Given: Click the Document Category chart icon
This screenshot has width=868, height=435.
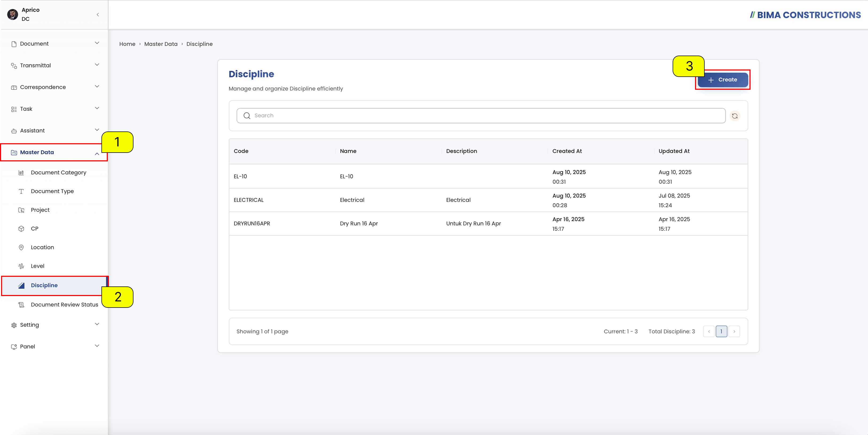Looking at the screenshot, I should point(21,173).
